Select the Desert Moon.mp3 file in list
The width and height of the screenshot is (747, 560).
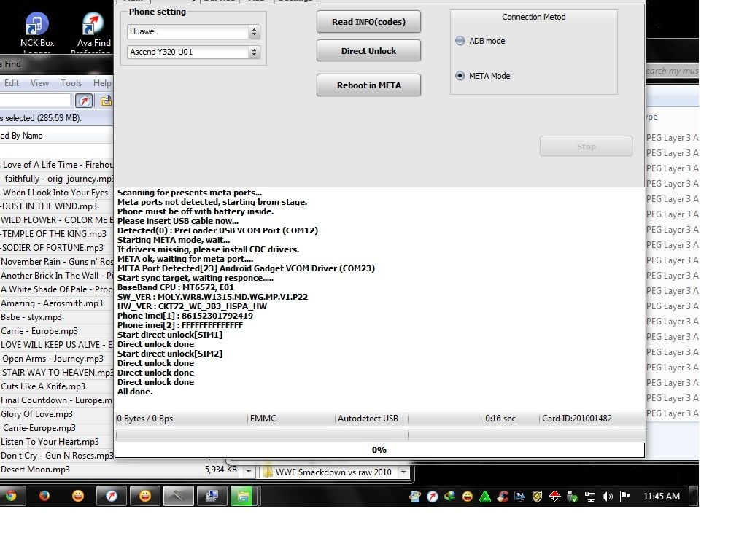coord(36,470)
